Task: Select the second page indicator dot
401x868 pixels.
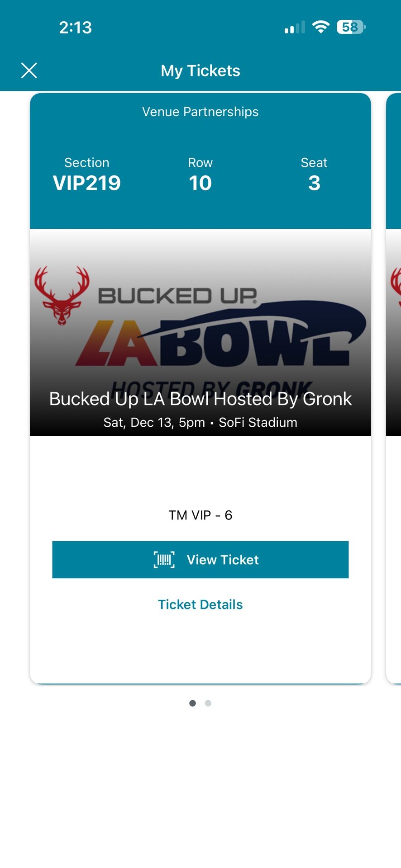Action: click(208, 703)
